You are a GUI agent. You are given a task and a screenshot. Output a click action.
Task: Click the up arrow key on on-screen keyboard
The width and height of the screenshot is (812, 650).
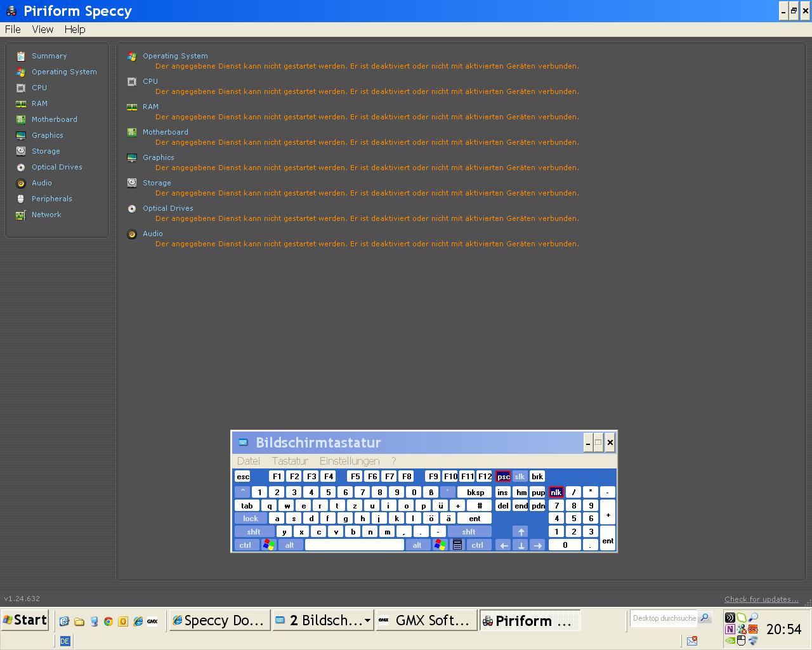click(521, 532)
